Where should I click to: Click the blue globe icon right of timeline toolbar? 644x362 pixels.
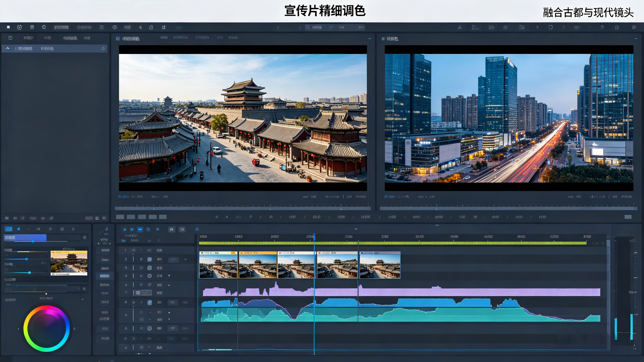click(x=197, y=229)
